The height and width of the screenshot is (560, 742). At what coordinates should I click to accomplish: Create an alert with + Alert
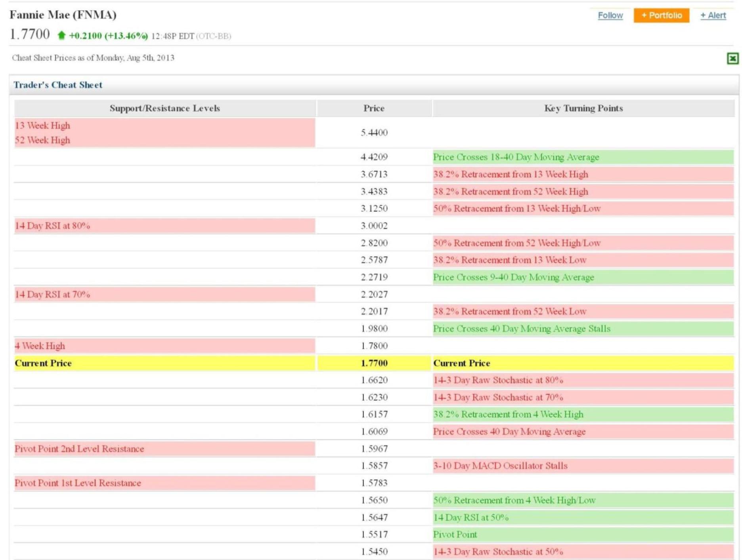tap(713, 15)
